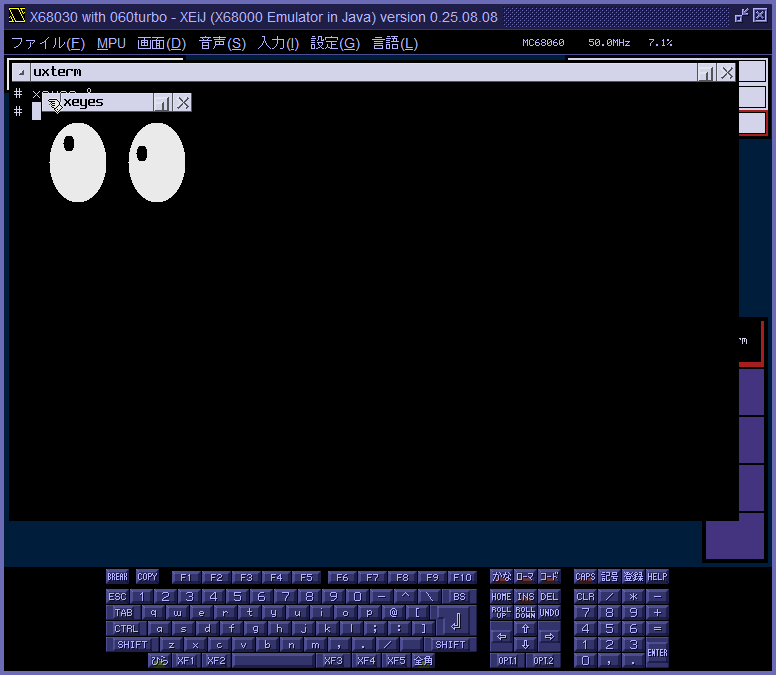Click the UNDO key

point(549,613)
